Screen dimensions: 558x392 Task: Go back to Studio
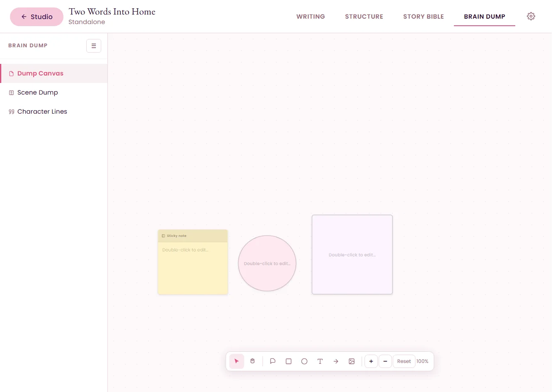coord(37,17)
